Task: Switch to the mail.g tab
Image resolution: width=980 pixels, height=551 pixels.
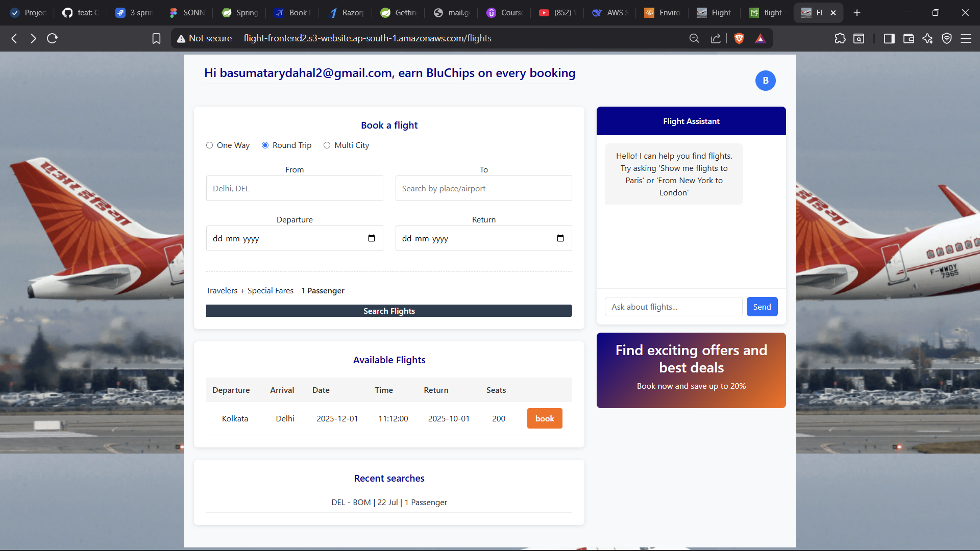Action: tap(452, 13)
